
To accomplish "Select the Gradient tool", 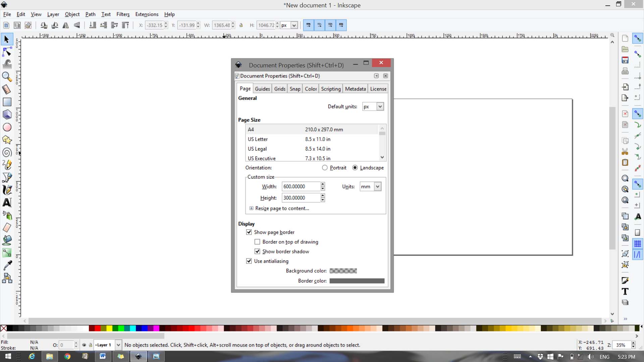I will [x=7, y=253].
